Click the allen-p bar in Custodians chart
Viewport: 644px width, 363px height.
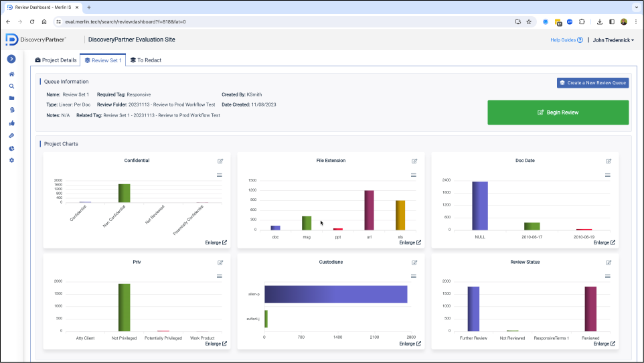coord(335,294)
